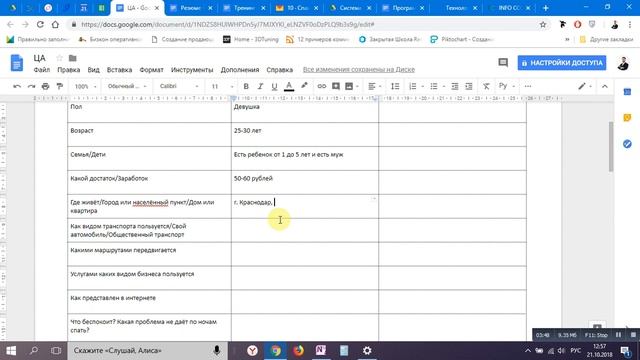The image size is (640, 360).
Task: Move document with folder icon
Action: point(73,58)
